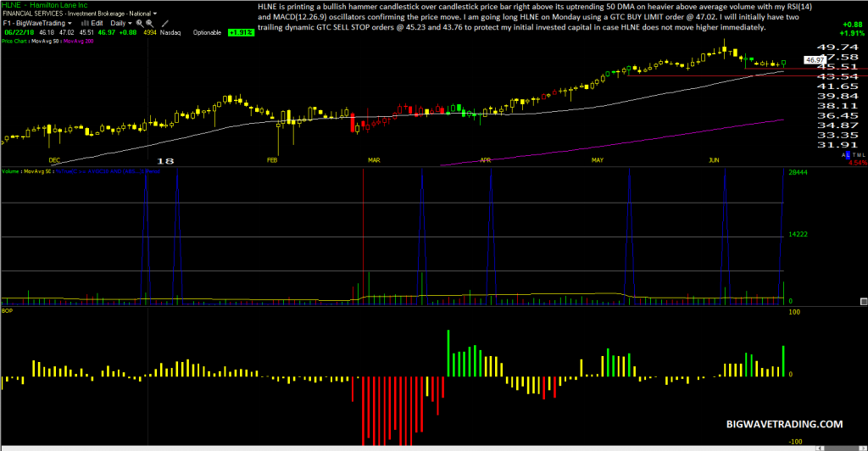Click the %True condition legend label
Image resolution: width=868 pixels, height=451 pixels.
(x=108, y=171)
